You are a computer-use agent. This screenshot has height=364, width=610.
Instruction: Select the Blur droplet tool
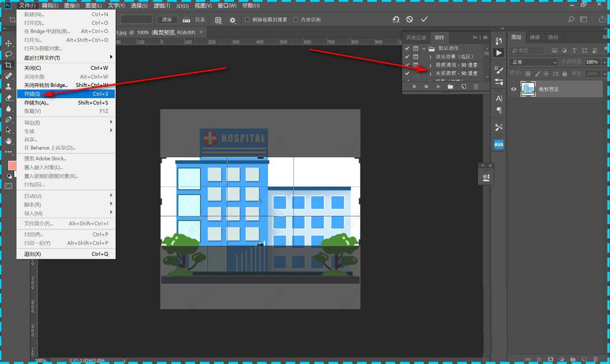(9, 108)
